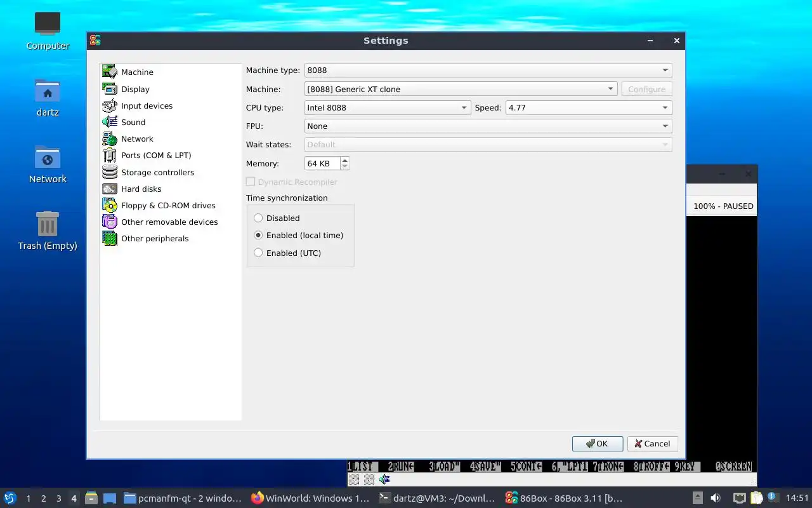
Task: Switch to workspace 1
Action: (x=29, y=498)
